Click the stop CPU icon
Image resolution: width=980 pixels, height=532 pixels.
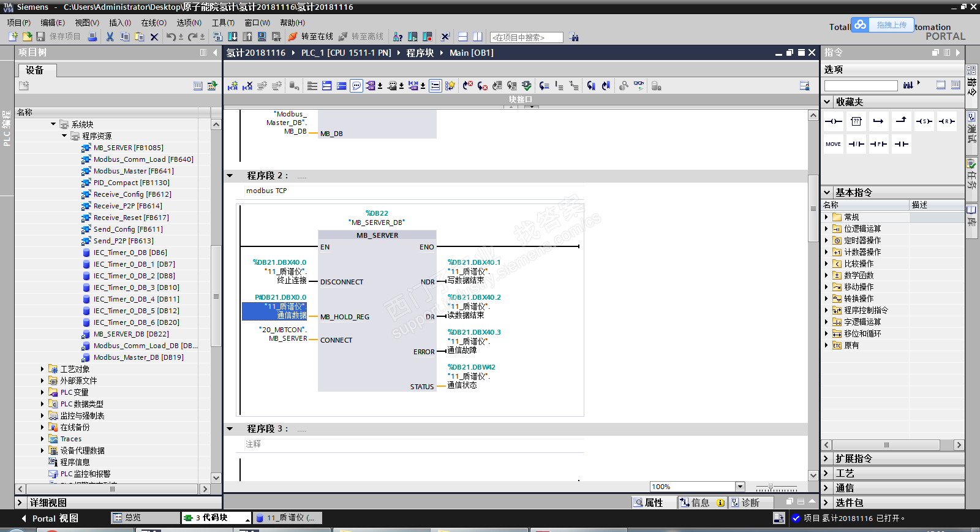[428, 37]
